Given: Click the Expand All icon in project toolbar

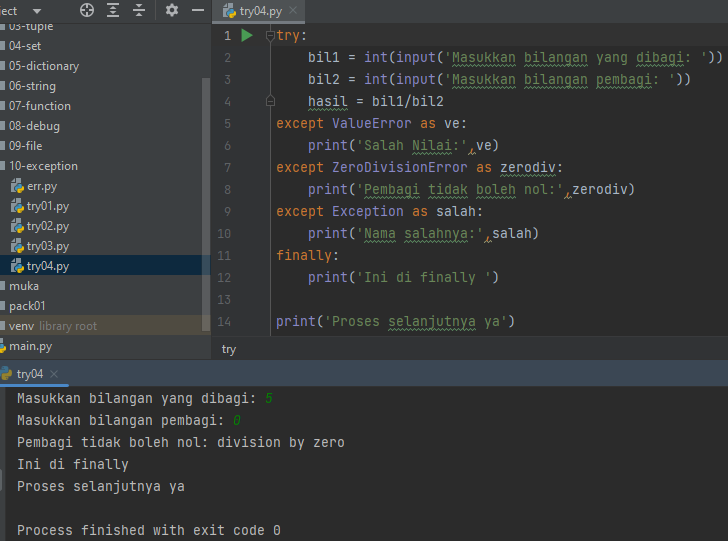Looking at the screenshot, I should pyautogui.click(x=113, y=10).
